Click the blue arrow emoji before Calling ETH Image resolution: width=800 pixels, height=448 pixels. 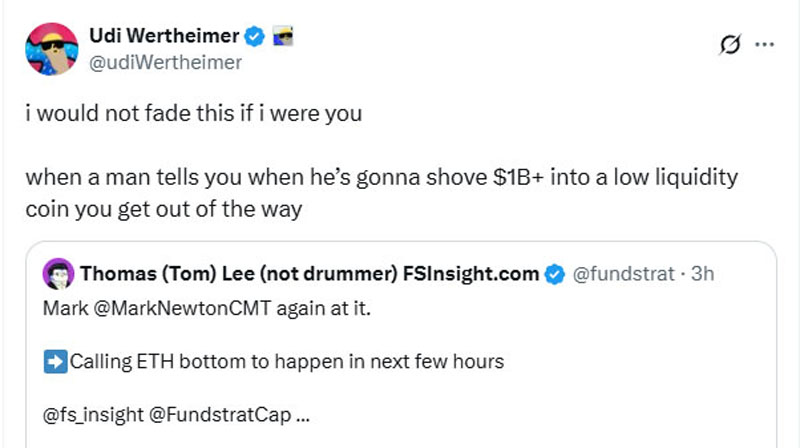click(55, 361)
